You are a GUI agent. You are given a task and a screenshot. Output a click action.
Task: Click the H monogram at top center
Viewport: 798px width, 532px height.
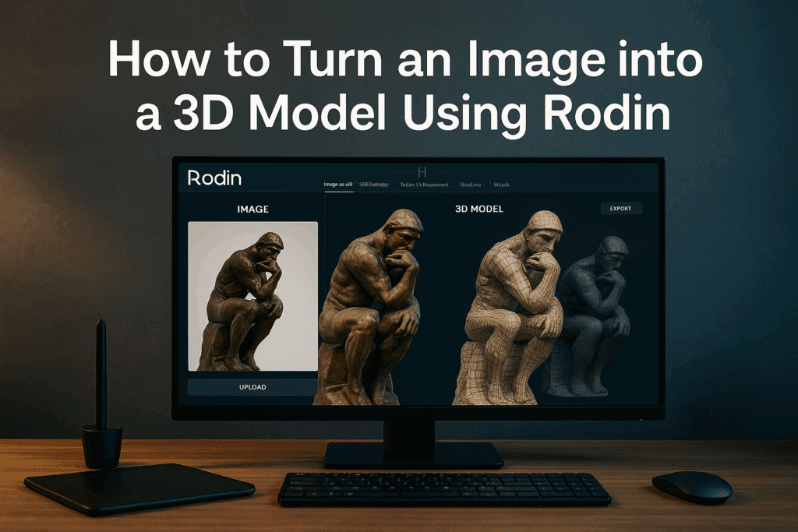[423, 171]
